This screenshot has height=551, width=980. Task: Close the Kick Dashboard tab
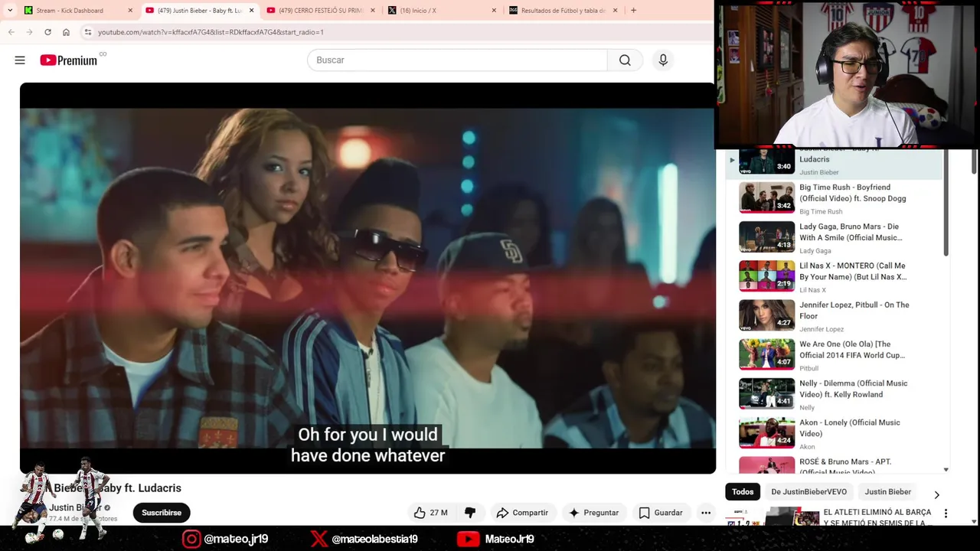pos(130,11)
